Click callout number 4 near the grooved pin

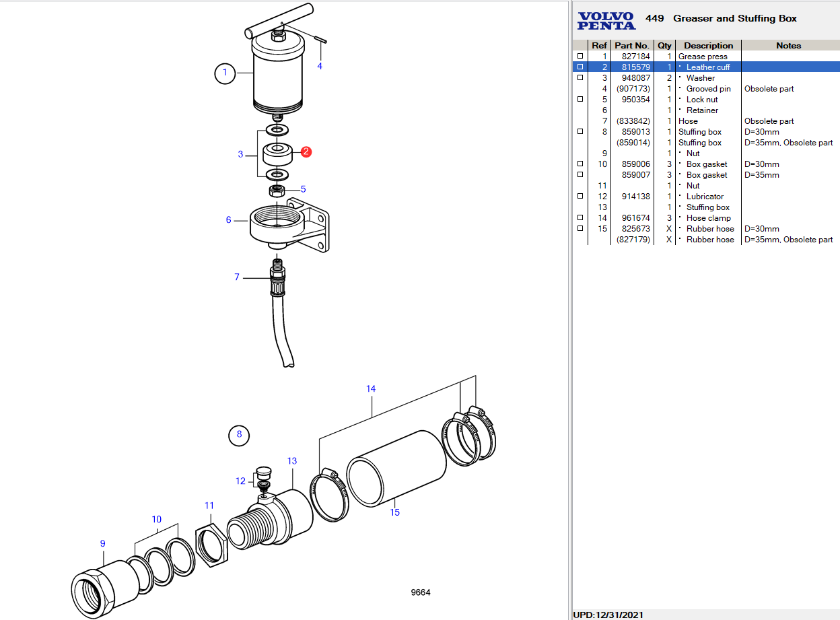pos(320,66)
